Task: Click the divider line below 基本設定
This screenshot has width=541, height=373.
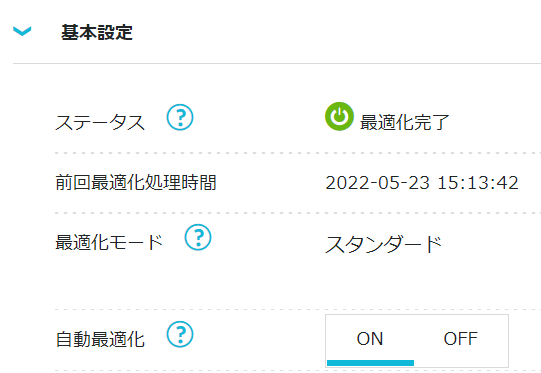Action: pyautogui.click(x=277, y=63)
